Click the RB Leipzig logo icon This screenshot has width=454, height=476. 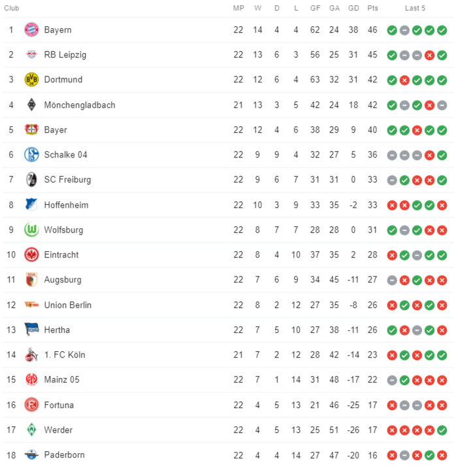[31, 55]
